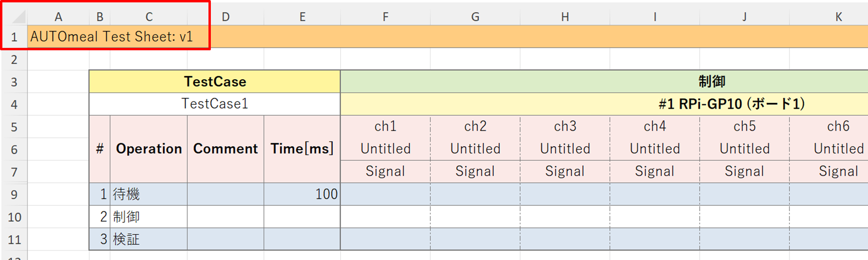
Task: Click column header K
Action: [x=838, y=17]
